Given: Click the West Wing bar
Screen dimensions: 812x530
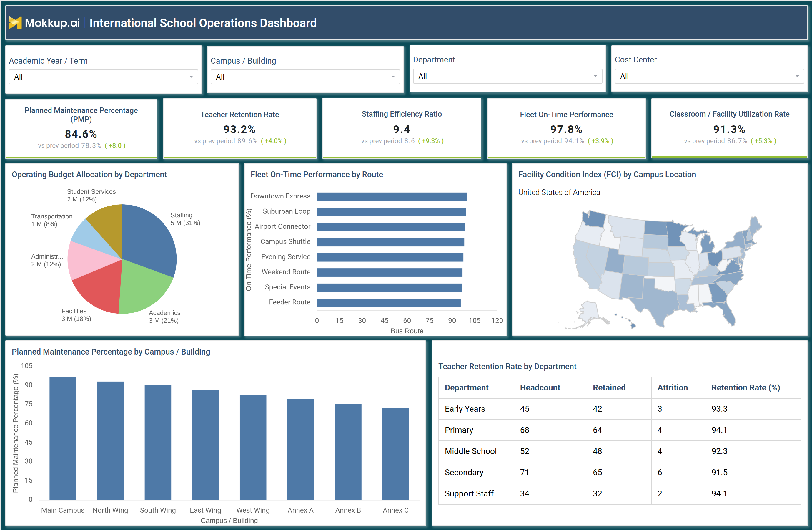Looking at the screenshot, I should coord(253,447).
